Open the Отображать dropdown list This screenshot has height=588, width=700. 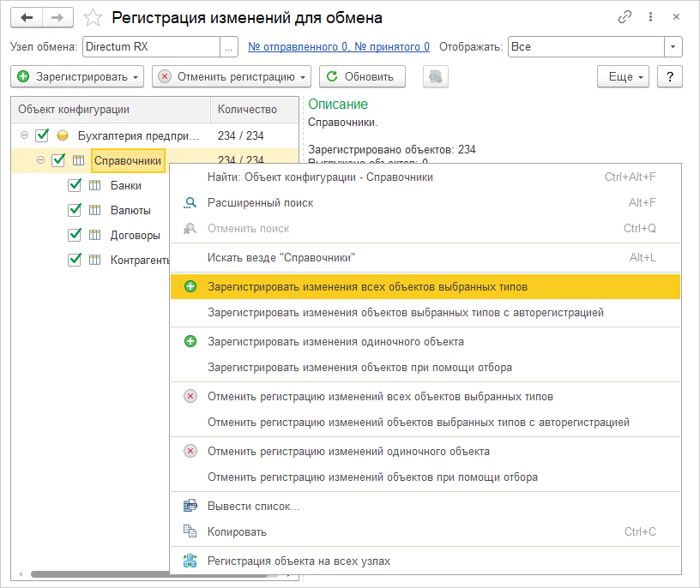pos(673,47)
